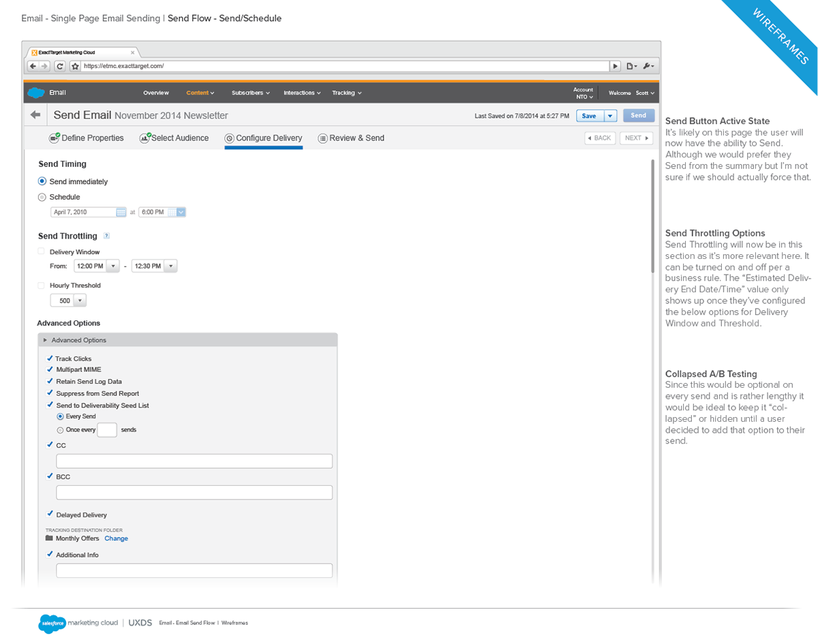Click the Send Throttling help icon
The height and width of the screenshot is (644, 818).
point(106,236)
